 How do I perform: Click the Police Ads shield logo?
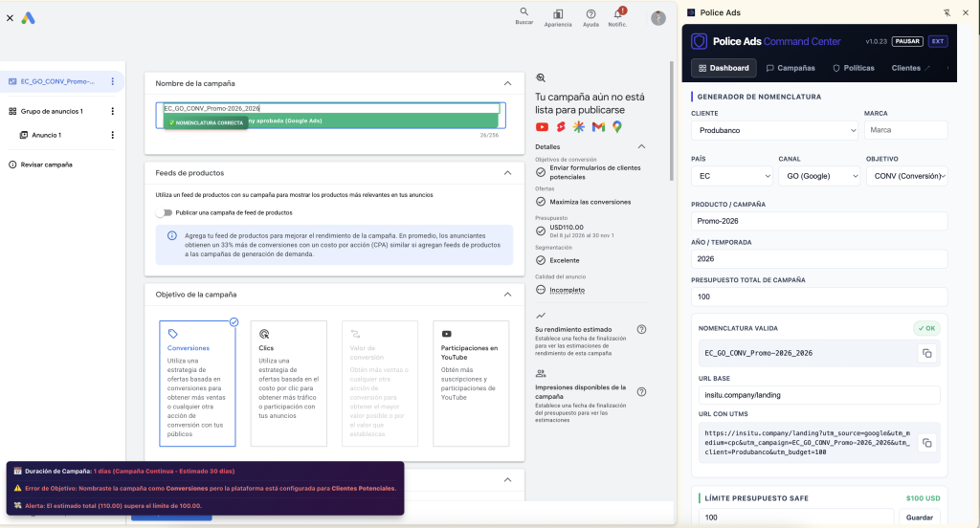tap(699, 41)
